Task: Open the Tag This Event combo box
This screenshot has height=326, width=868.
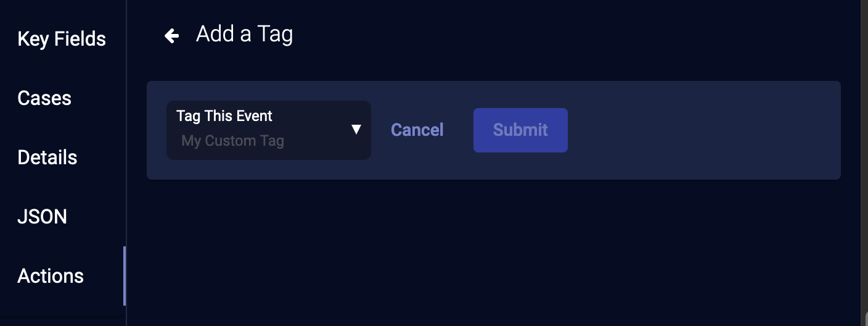Action: click(269, 130)
